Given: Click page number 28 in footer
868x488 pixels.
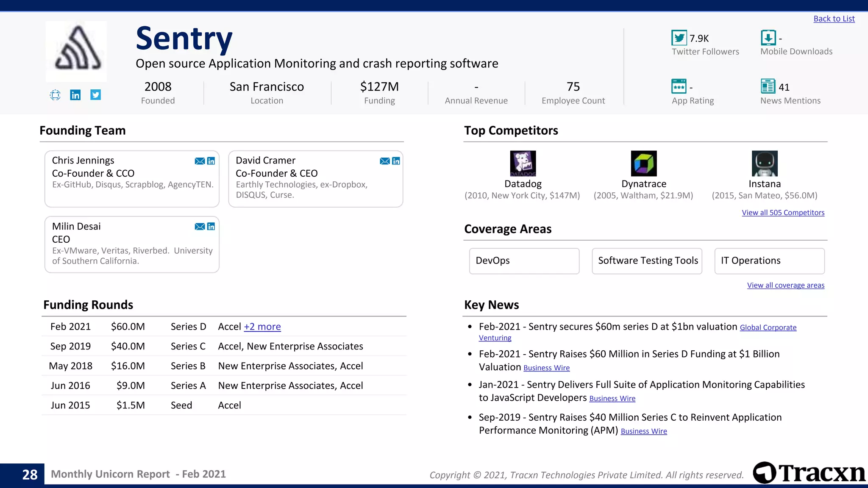Looking at the screenshot, I should [x=30, y=474].
